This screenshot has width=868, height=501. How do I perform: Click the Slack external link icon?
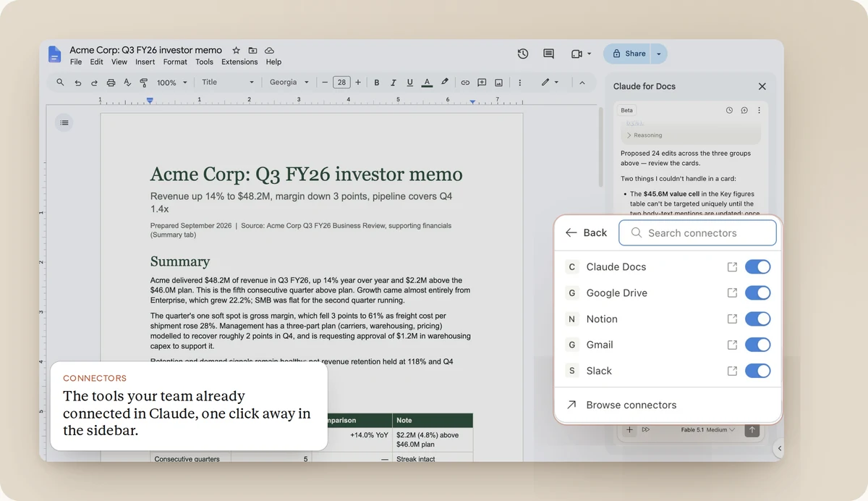(732, 371)
